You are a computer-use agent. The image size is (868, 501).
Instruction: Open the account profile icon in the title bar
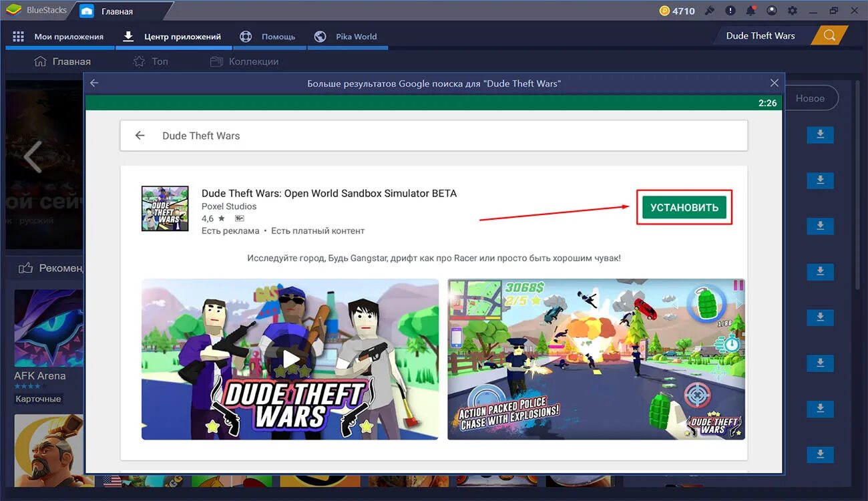(772, 11)
